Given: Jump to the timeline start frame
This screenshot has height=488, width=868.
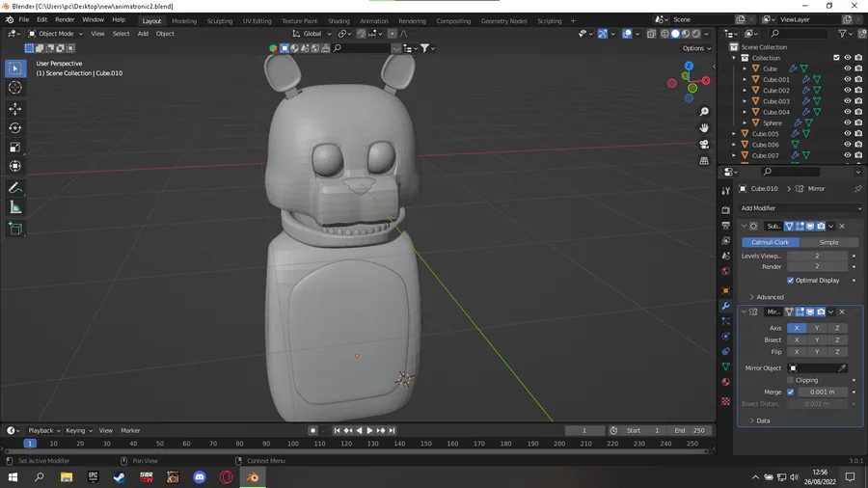Looking at the screenshot, I should 337,430.
